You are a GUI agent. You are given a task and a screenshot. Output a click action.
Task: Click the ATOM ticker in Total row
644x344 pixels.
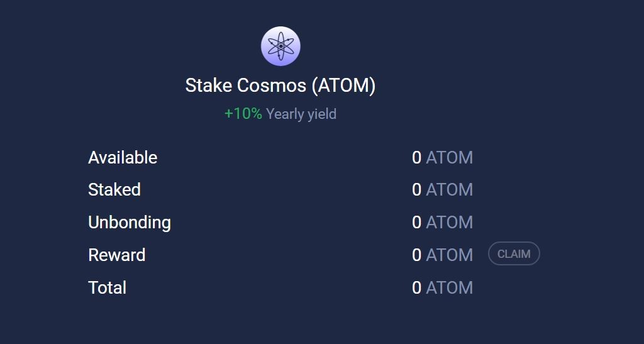click(449, 287)
